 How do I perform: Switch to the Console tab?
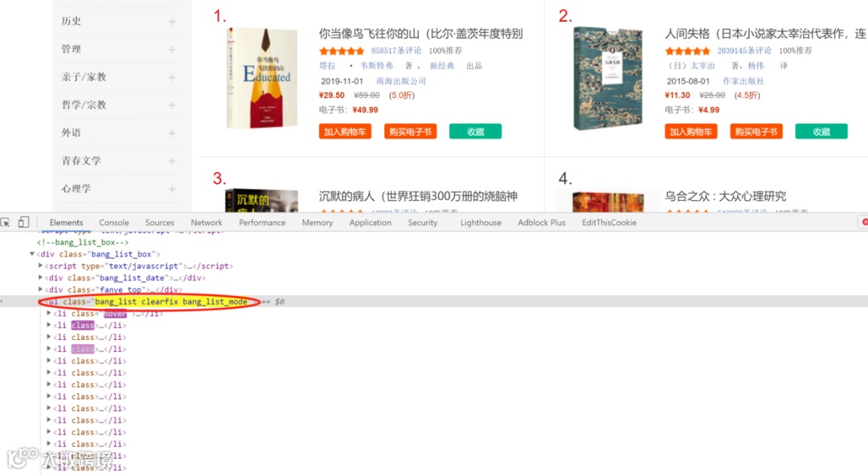point(114,223)
